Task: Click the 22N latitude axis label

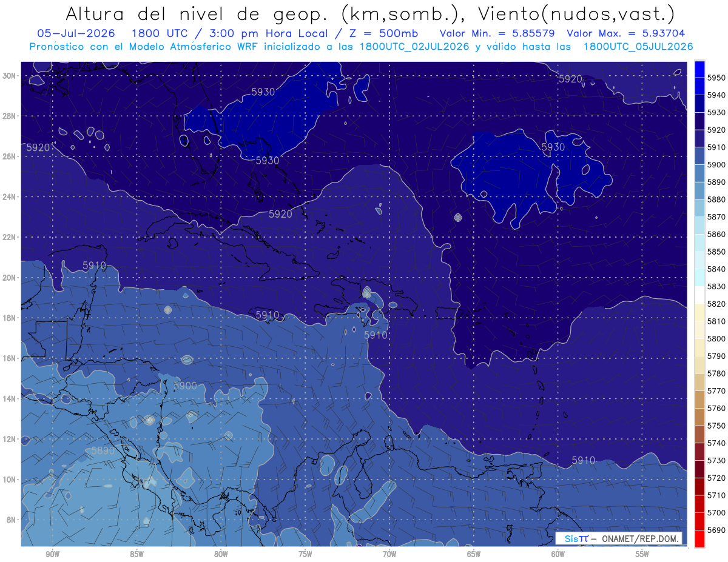Action: [x=10, y=237]
